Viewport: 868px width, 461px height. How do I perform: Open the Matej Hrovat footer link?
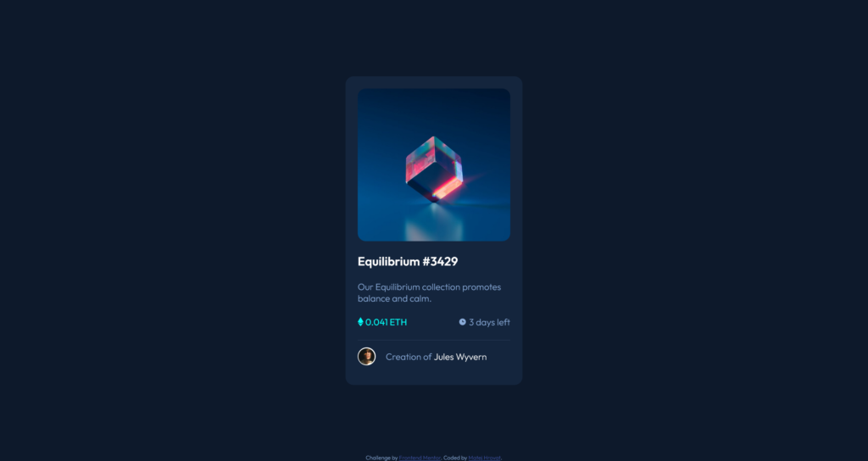(x=484, y=458)
